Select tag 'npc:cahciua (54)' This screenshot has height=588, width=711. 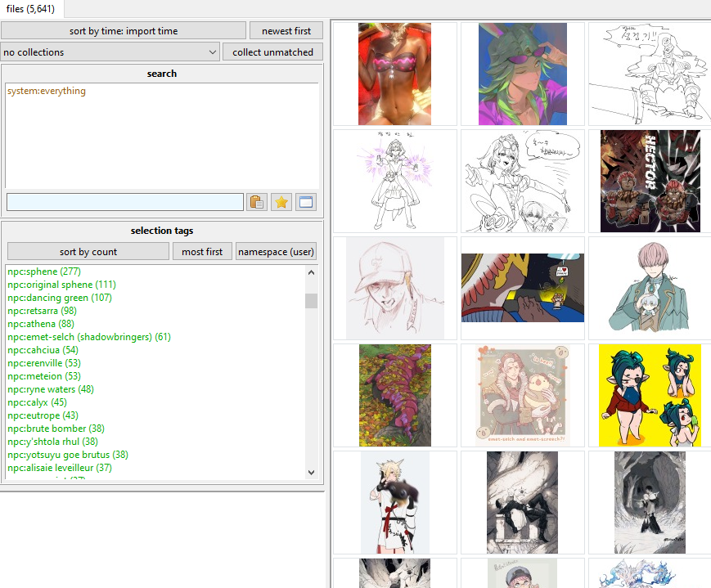pyautogui.click(x=43, y=350)
